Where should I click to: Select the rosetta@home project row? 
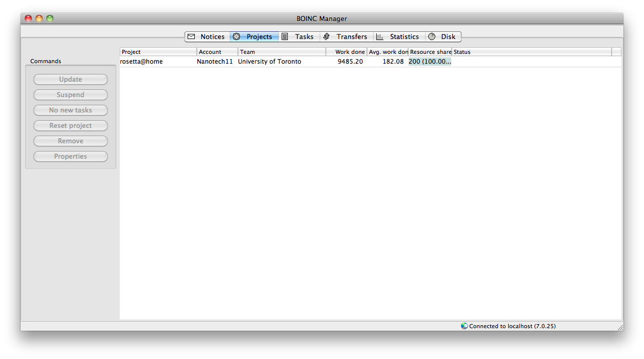[x=371, y=62]
